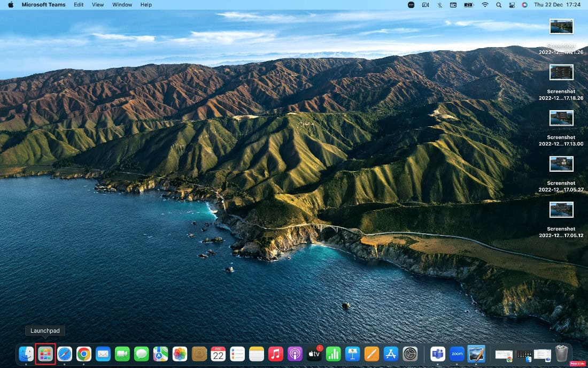The height and width of the screenshot is (368, 588).
Task: Open the battery status menu
Action: point(469,5)
